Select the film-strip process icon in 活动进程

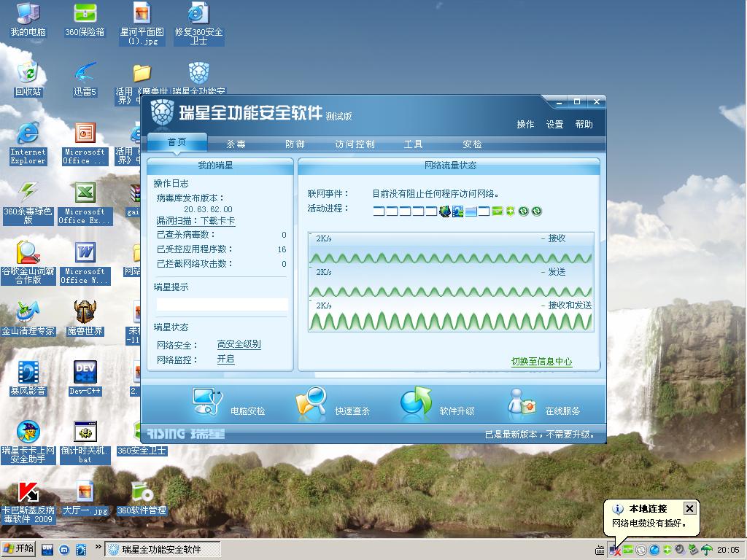[x=458, y=211]
